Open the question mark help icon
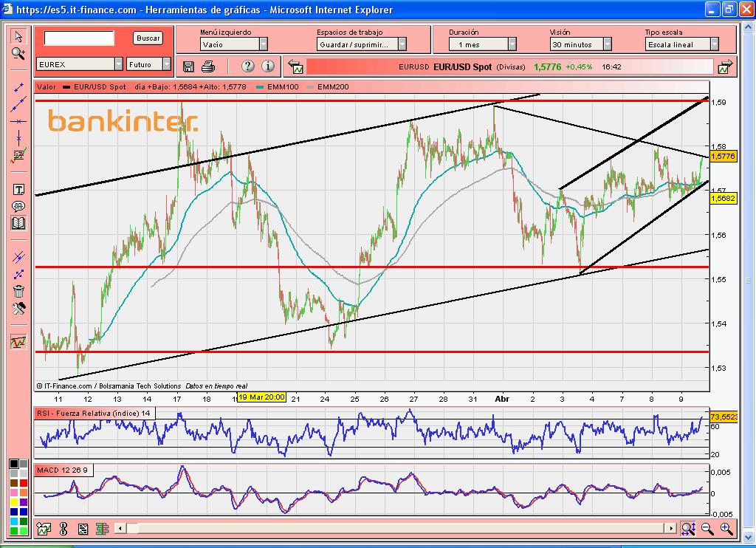The height and width of the screenshot is (548, 756). 247,66
